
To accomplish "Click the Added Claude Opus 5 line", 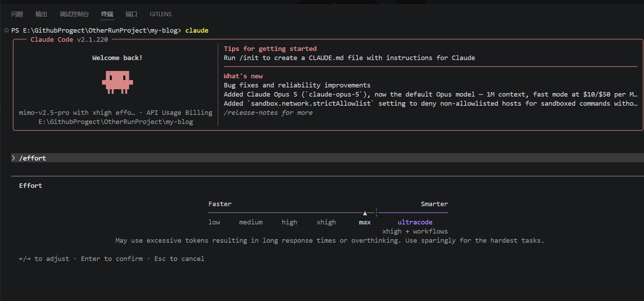I will point(430,94).
